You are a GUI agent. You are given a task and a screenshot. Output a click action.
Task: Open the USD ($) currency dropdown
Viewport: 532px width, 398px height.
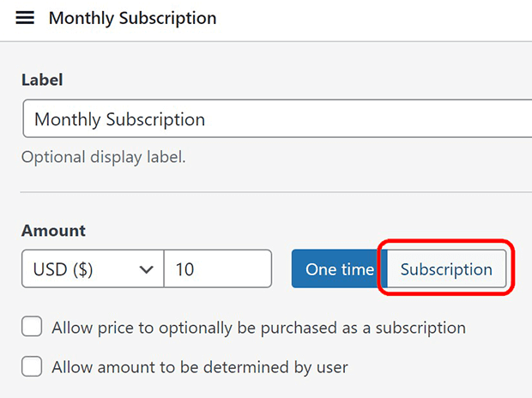point(92,269)
